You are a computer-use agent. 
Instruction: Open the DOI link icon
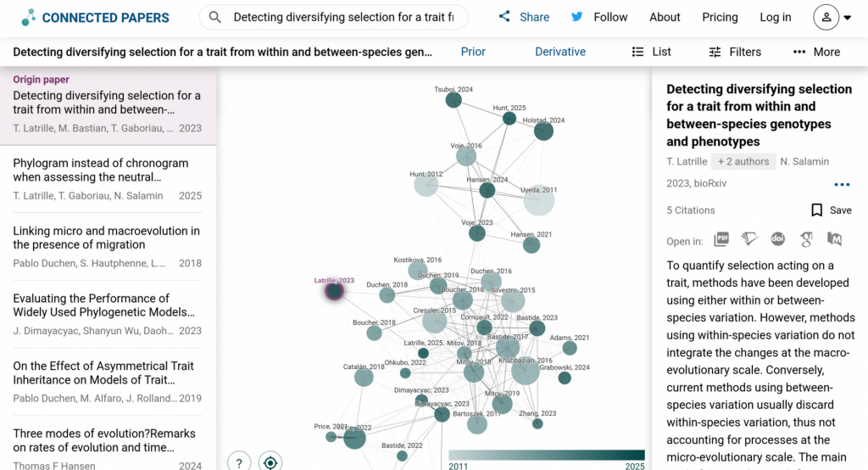(x=777, y=240)
